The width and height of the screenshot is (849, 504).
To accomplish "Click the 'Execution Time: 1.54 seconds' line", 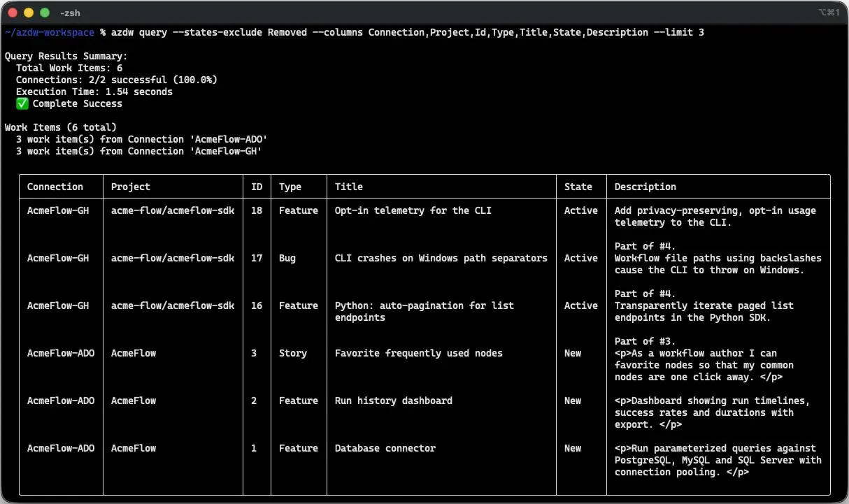I will 94,92.
